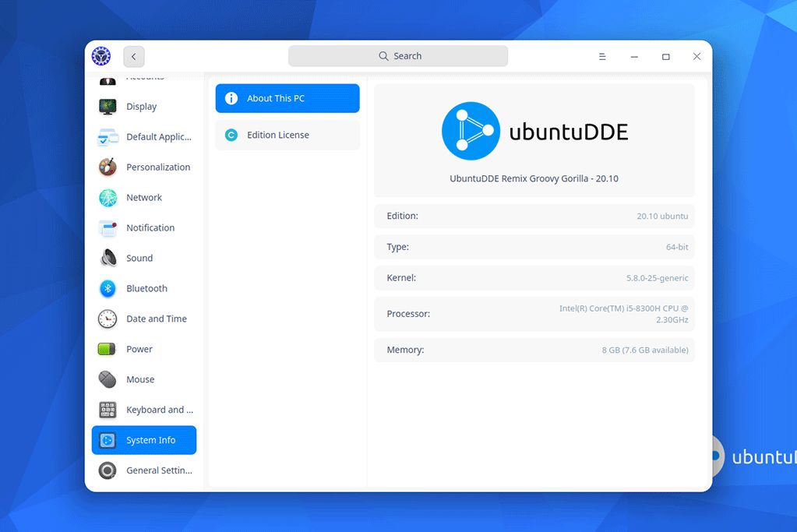Open Default Applications settings label
Image resolution: width=797 pixels, height=532 pixels.
(x=159, y=136)
